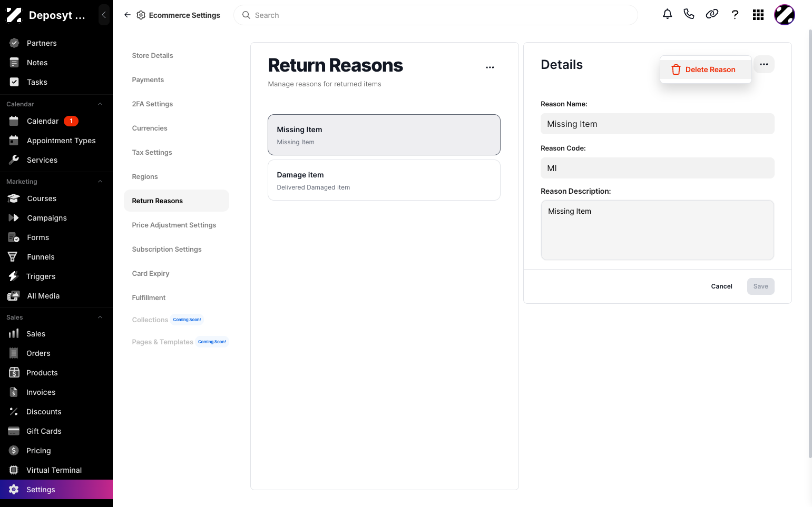Screen dimensions: 812x507
Task: Open Return Reasons three-dot menu
Action: pyautogui.click(x=490, y=67)
